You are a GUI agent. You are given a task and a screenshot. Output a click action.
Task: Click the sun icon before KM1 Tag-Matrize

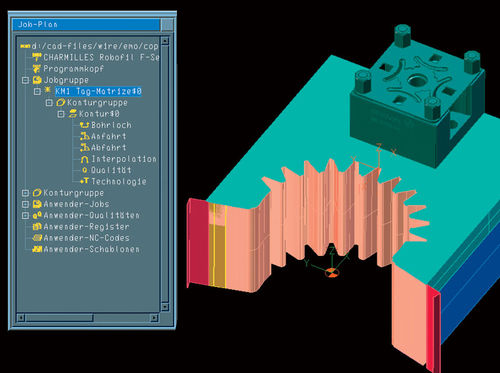click(48, 90)
